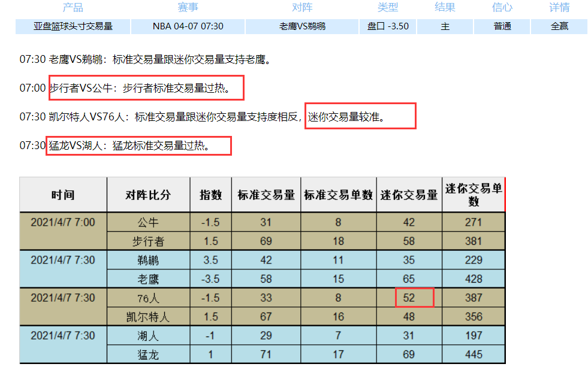Viewport: 588px width, 382px height.
Task: Click the 迷你交易量 table header
Action: click(409, 195)
